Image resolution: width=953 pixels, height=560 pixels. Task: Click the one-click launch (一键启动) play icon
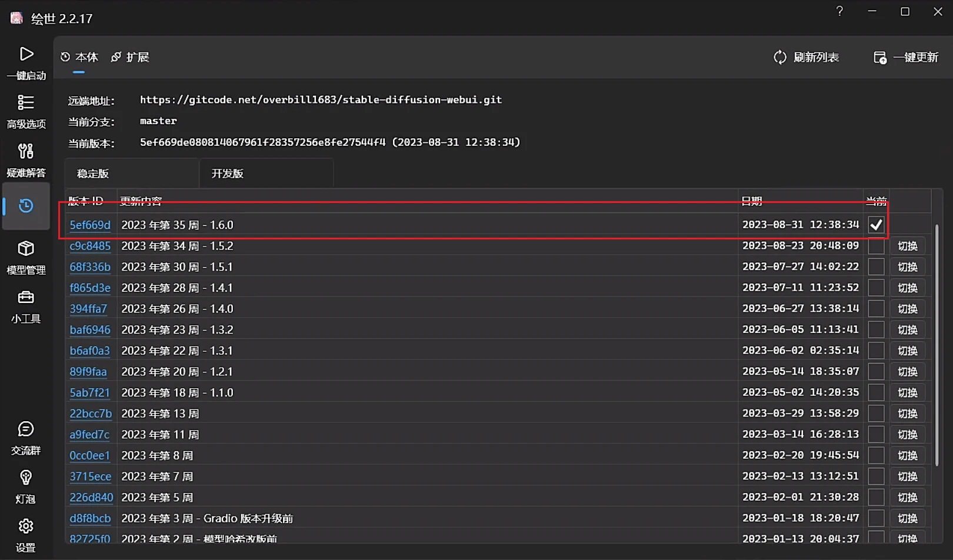(26, 55)
